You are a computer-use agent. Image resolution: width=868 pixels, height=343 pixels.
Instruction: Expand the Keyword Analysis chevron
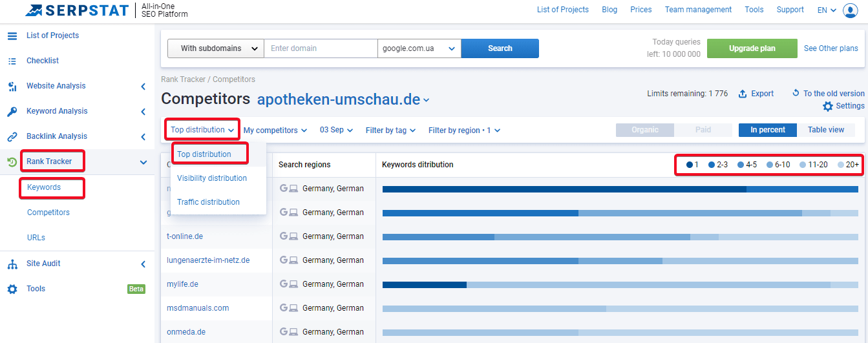pyautogui.click(x=143, y=111)
